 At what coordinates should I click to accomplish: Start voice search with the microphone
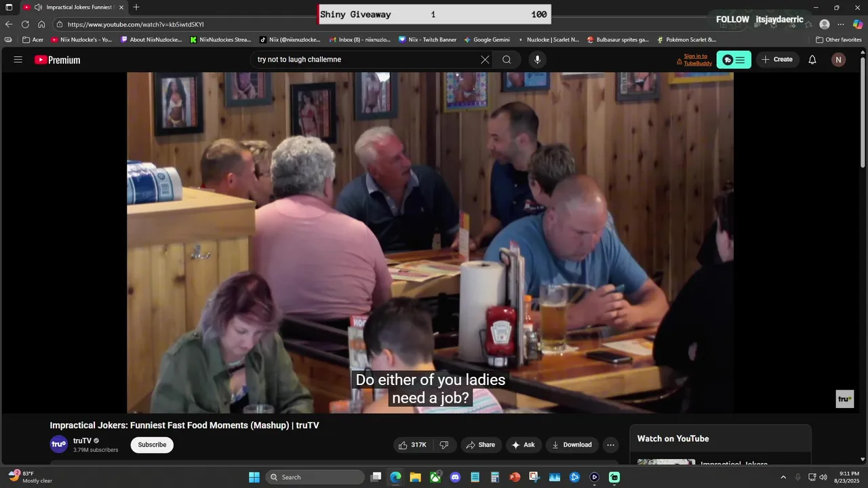click(x=538, y=60)
